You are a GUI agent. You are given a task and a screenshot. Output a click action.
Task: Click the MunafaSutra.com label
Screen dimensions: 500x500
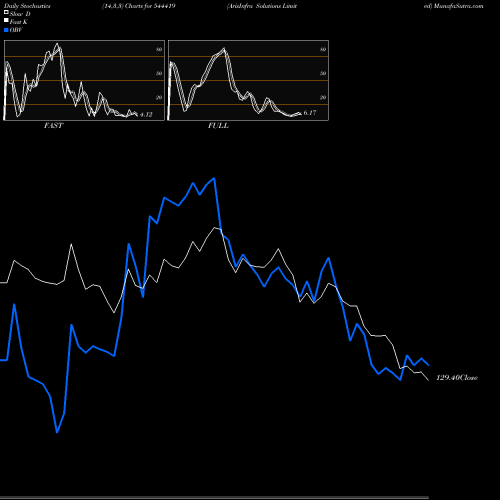[x=458, y=6]
